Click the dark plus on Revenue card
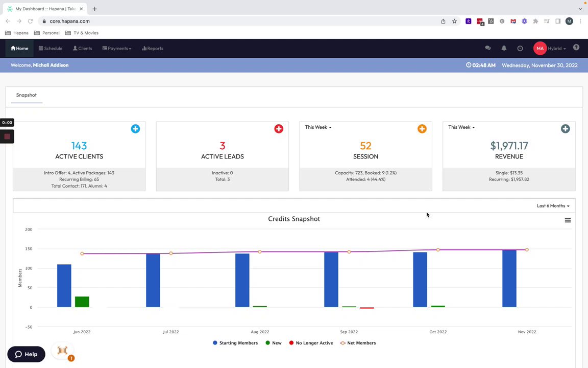This screenshot has height=368, width=588. (565, 129)
